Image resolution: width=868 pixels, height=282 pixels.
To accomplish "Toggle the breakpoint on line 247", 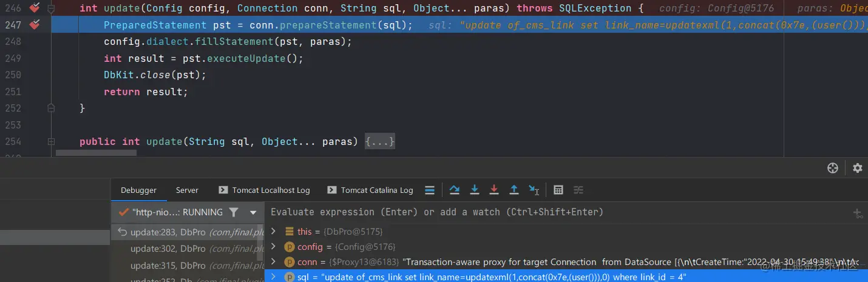I will coord(35,25).
